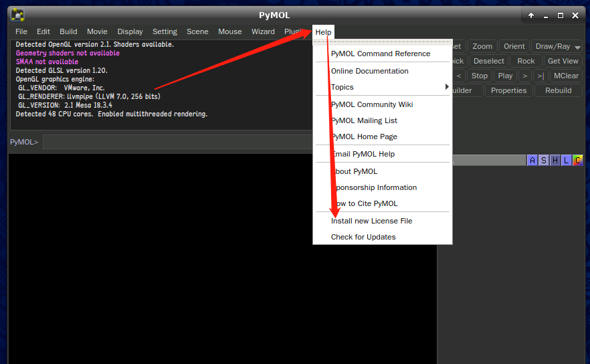Click the Deselect button
The image size is (590, 364).
[x=489, y=61]
